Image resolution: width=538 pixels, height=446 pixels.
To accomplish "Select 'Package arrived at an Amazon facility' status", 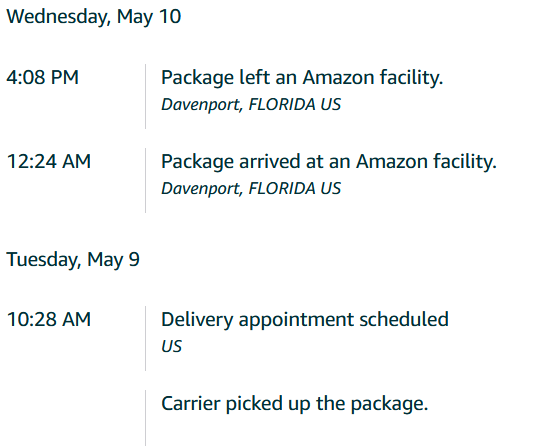I will point(329,162).
